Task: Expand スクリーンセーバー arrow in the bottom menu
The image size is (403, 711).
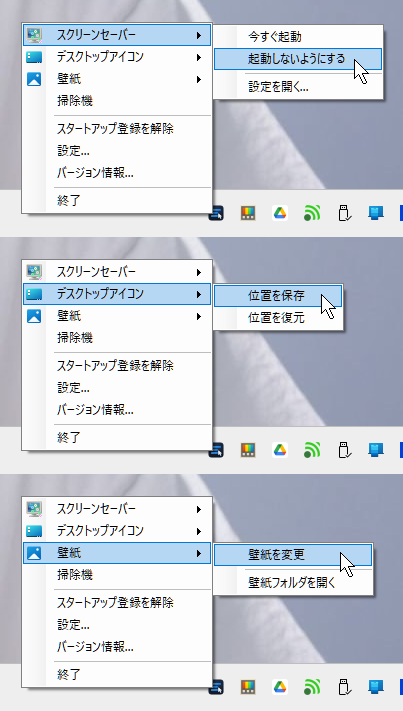Action: (199, 509)
